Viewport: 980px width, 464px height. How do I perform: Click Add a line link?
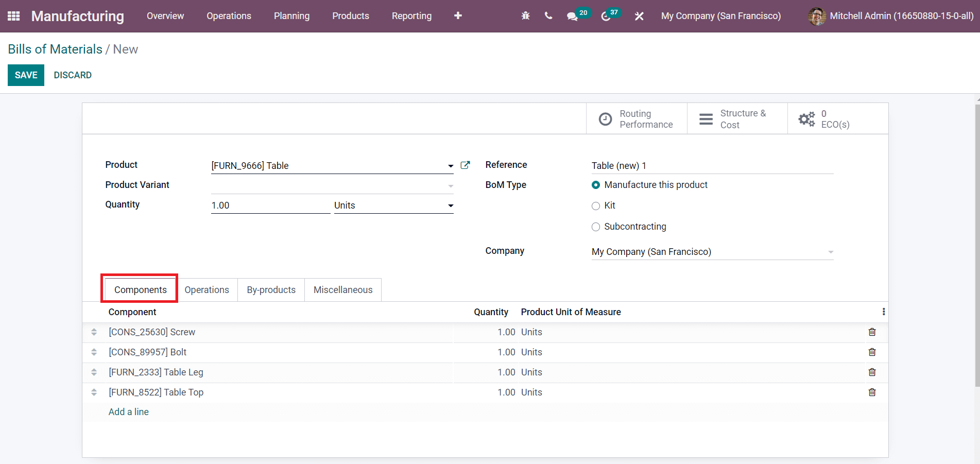[x=129, y=412]
